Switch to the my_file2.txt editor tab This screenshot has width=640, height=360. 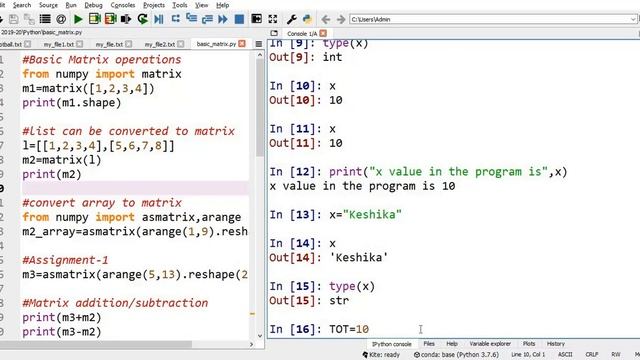(160, 44)
